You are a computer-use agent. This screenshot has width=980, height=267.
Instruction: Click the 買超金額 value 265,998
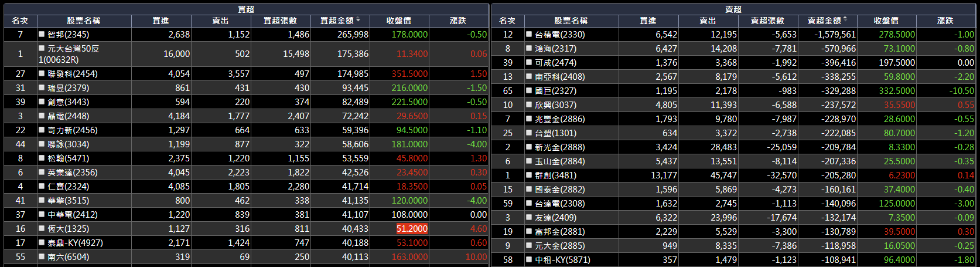353,34
